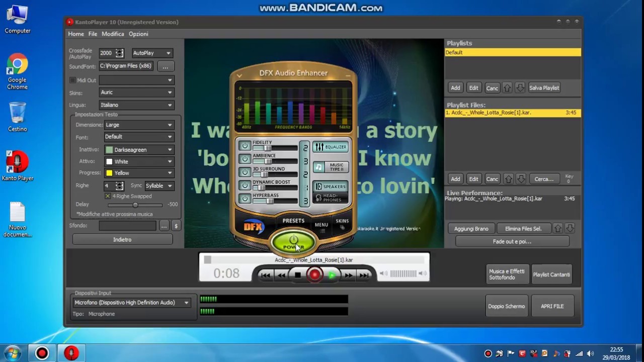Image resolution: width=644 pixels, height=362 pixels.
Task: Uncheck the 4 Righe Swapped checkbox
Action: [108, 196]
